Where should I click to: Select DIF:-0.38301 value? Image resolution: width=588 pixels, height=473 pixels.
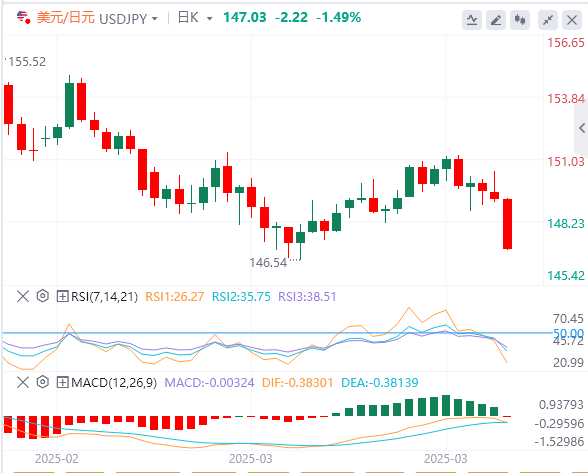pyautogui.click(x=297, y=383)
